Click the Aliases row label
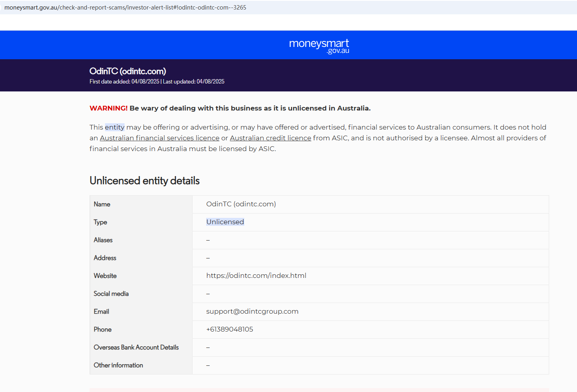This screenshot has width=577, height=392. click(103, 240)
